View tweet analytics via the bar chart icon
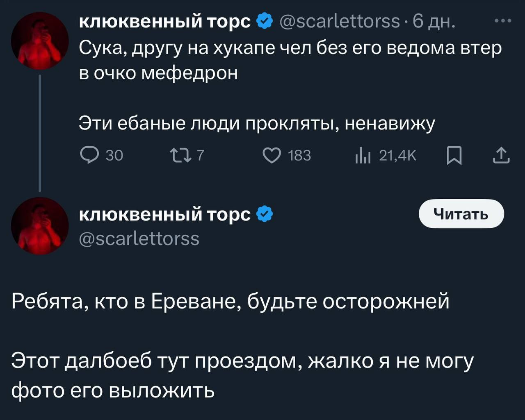 tap(363, 156)
